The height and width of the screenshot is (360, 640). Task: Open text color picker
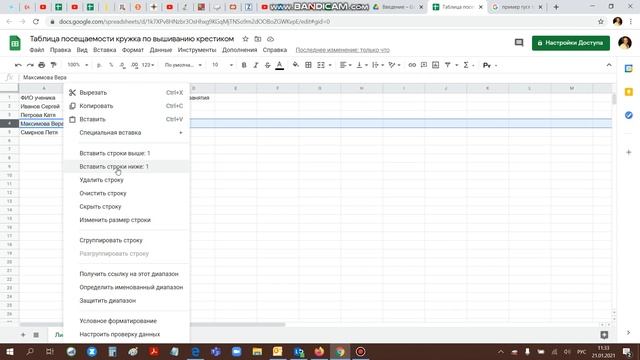click(x=280, y=65)
